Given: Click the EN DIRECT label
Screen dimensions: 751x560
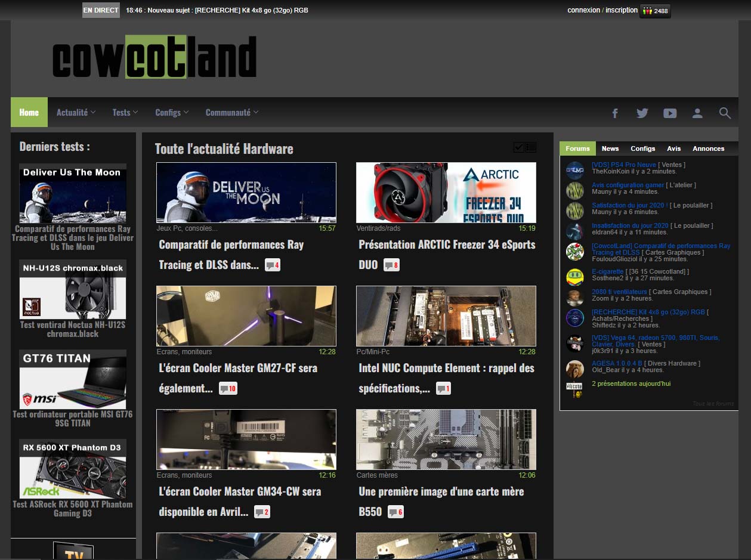Looking at the screenshot, I should point(101,10).
